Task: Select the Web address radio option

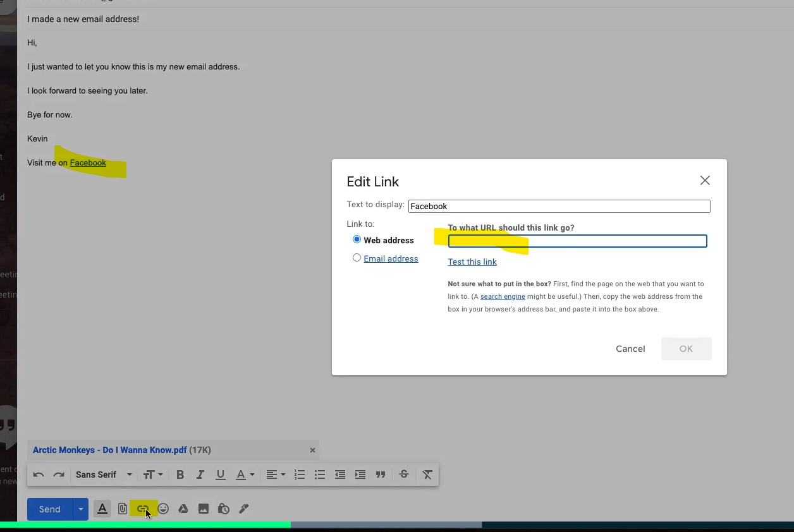Action: 357,239
